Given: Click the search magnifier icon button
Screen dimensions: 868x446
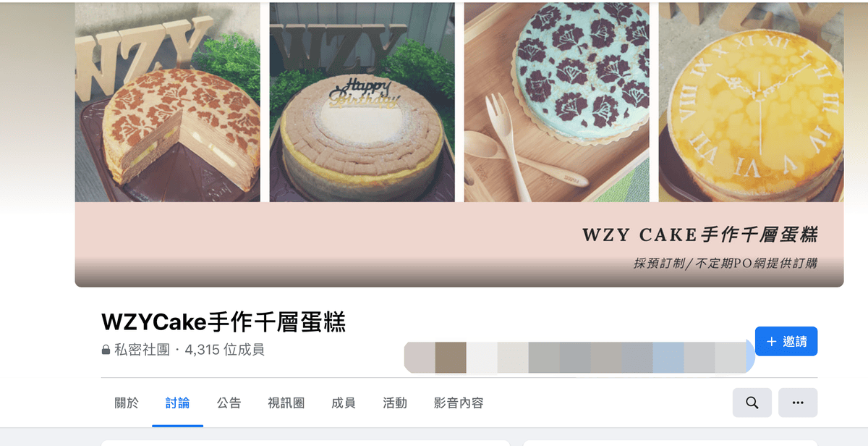Looking at the screenshot, I should [752, 403].
